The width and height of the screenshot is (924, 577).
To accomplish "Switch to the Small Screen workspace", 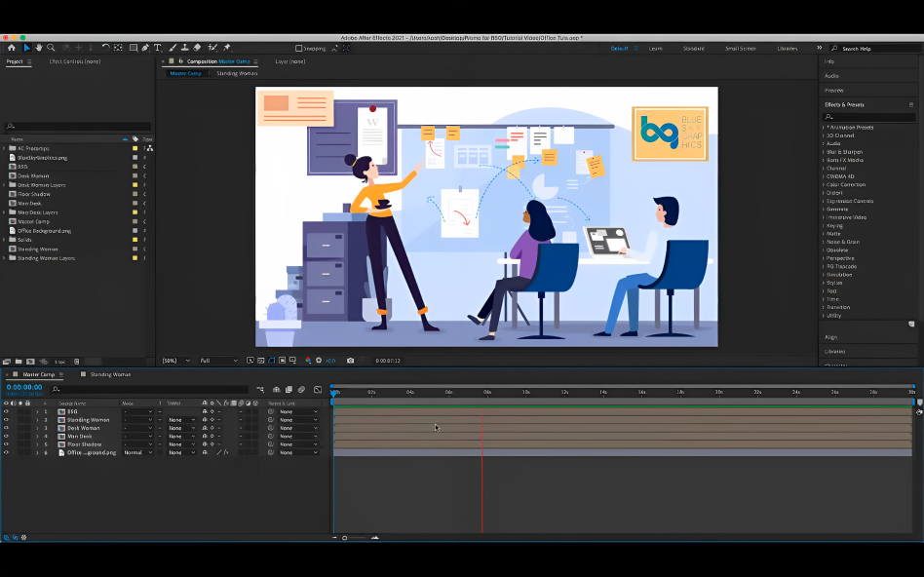I will [x=740, y=48].
